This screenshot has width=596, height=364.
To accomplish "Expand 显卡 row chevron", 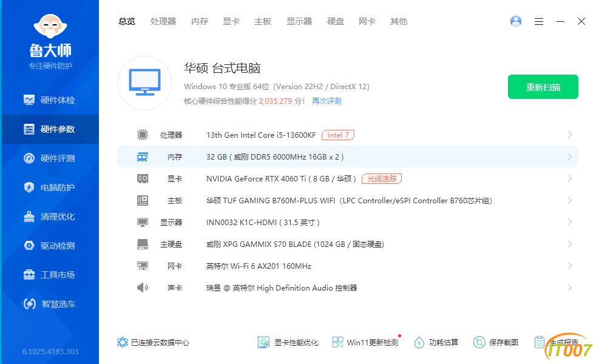I will tap(569, 178).
